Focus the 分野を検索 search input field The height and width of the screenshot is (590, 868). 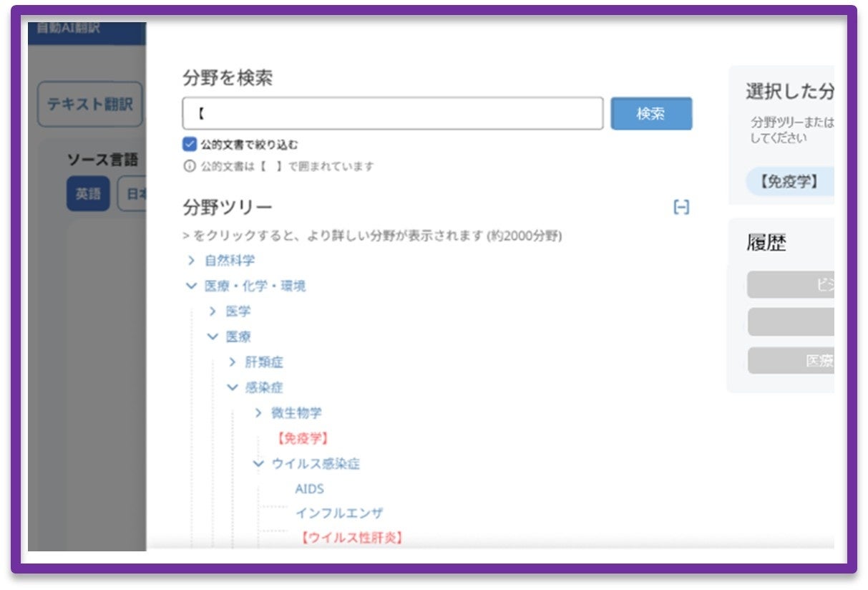pyautogui.click(x=393, y=114)
